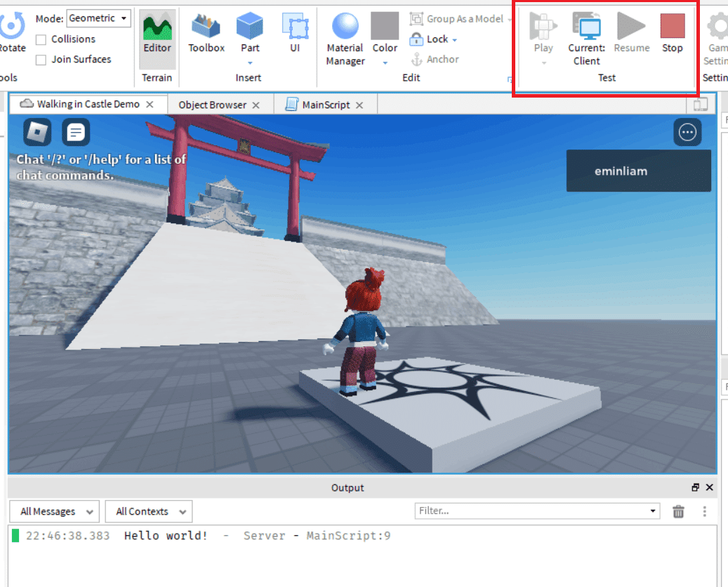The width and height of the screenshot is (728, 587).
Task: Insert a new Part
Action: point(250,32)
